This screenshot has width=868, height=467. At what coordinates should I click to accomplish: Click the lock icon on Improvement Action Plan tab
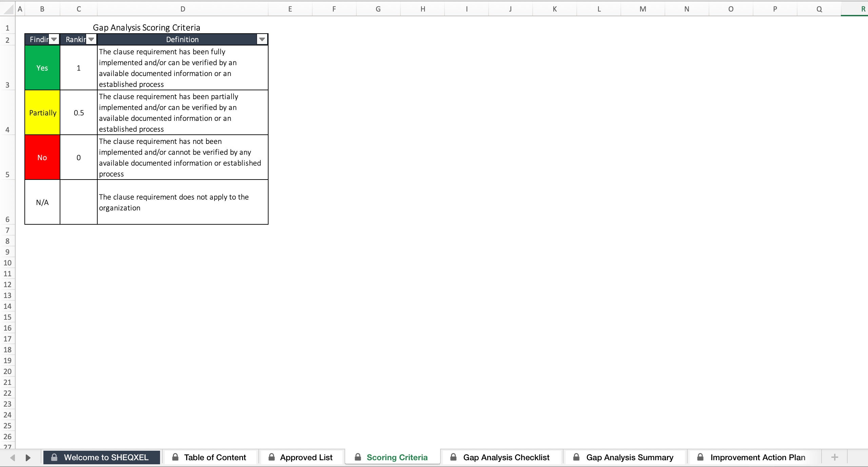point(701,457)
